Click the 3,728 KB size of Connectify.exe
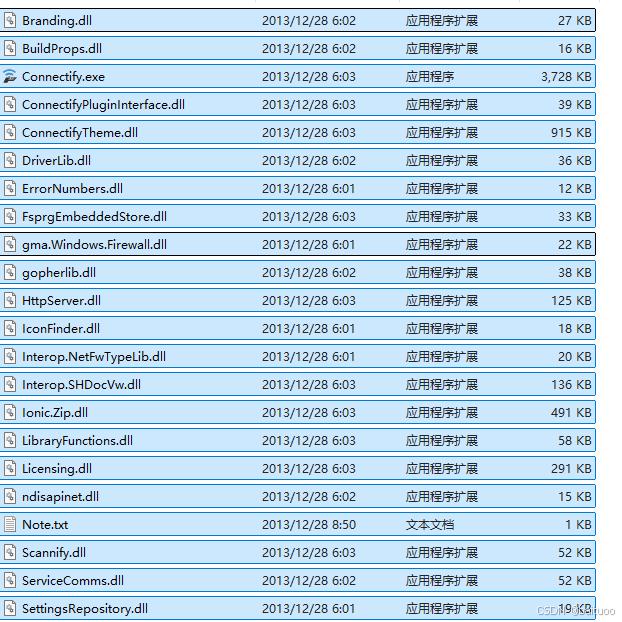Viewport: 622px width, 622px height. 566,77
